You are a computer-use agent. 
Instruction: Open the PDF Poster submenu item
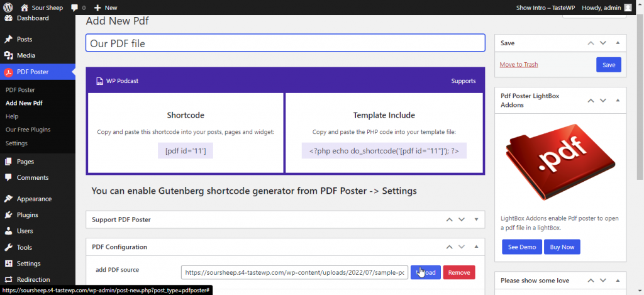click(x=20, y=89)
